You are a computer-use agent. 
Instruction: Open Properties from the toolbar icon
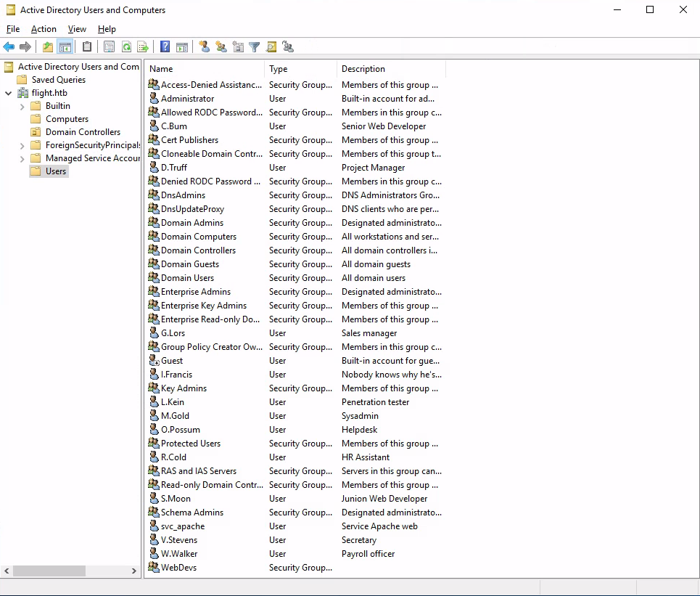click(109, 47)
